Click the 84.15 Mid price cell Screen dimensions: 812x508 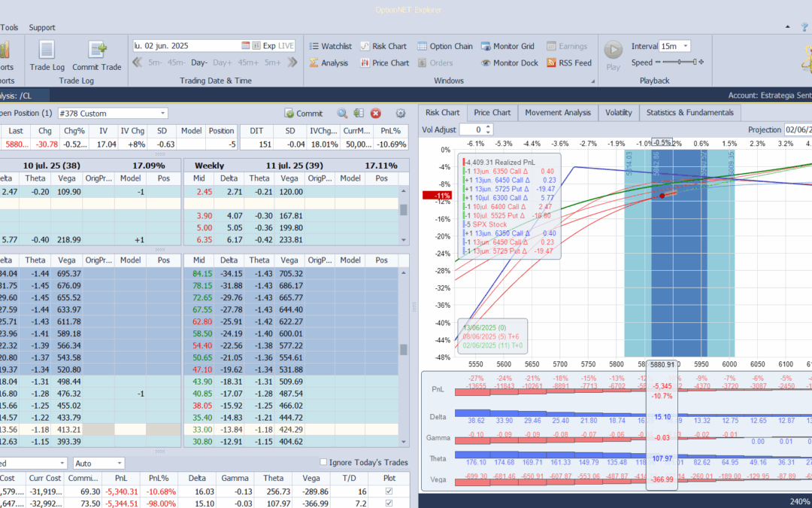[x=202, y=273]
